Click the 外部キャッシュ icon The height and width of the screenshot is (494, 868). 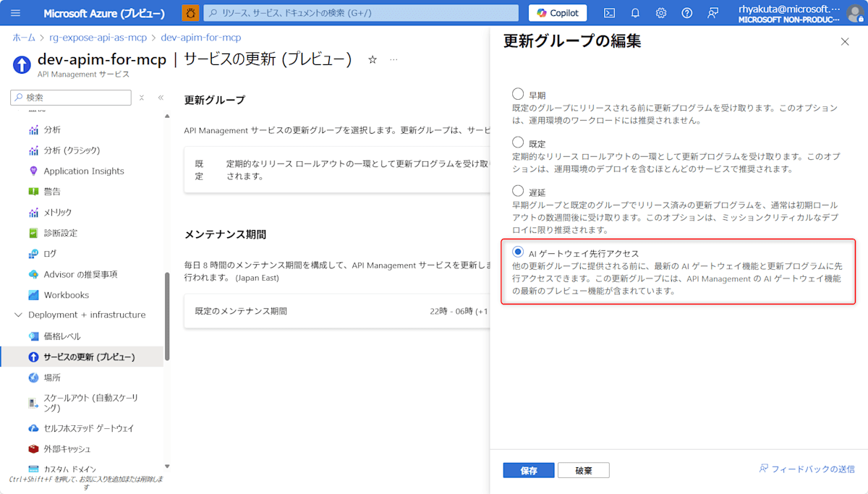(x=33, y=449)
